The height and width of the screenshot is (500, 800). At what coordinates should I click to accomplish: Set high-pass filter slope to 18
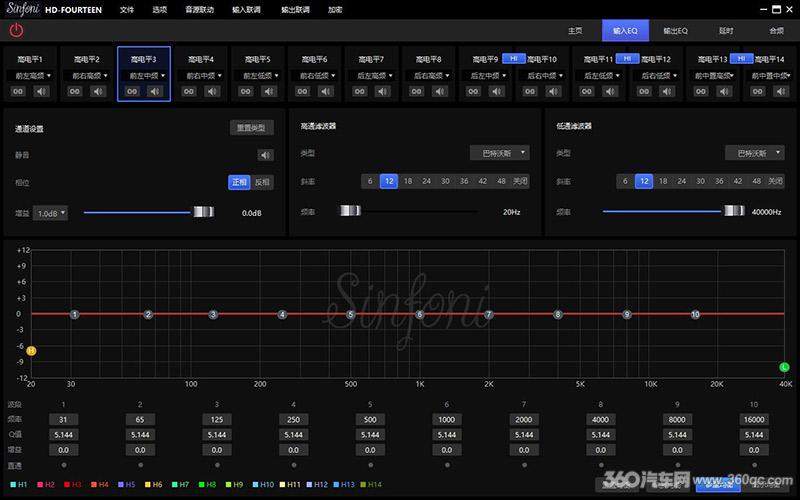(408, 181)
